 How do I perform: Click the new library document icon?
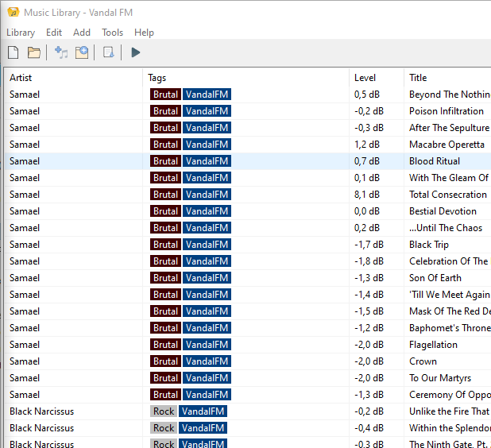[14, 52]
